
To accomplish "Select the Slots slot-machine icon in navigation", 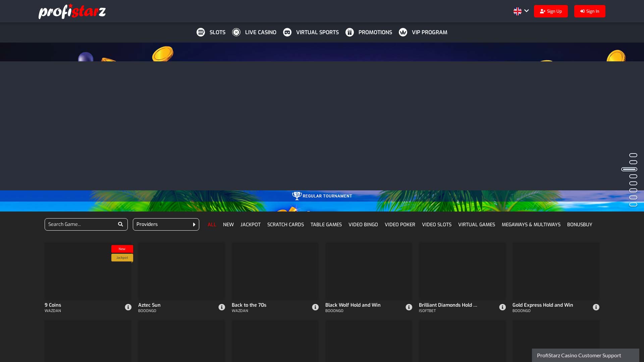I will coord(201,32).
